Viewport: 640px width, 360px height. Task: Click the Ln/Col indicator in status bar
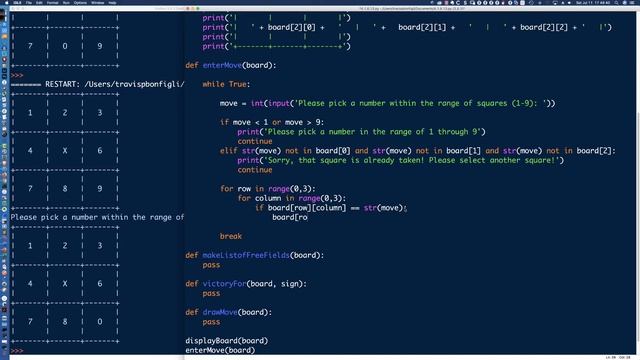[x=617, y=357]
